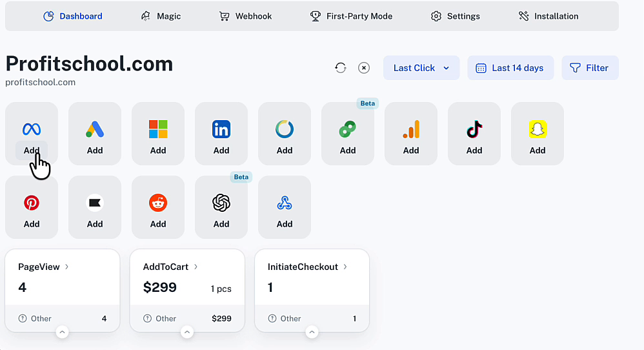The image size is (644, 350).
Task: Add the black flag logo integration
Action: click(95, 224)
